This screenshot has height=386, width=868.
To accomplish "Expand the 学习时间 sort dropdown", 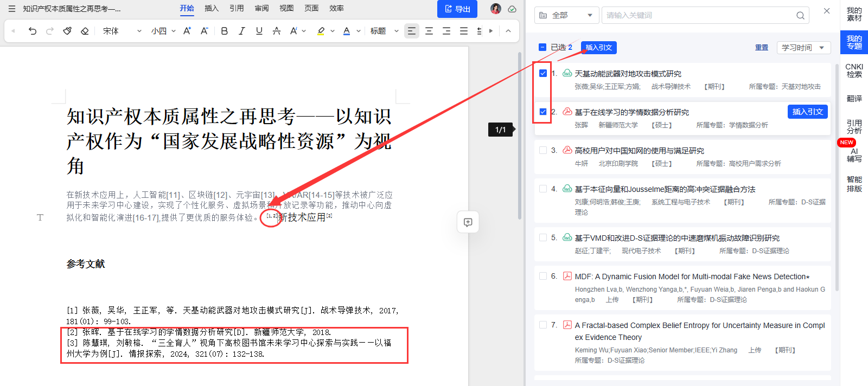I will [803, 48].
